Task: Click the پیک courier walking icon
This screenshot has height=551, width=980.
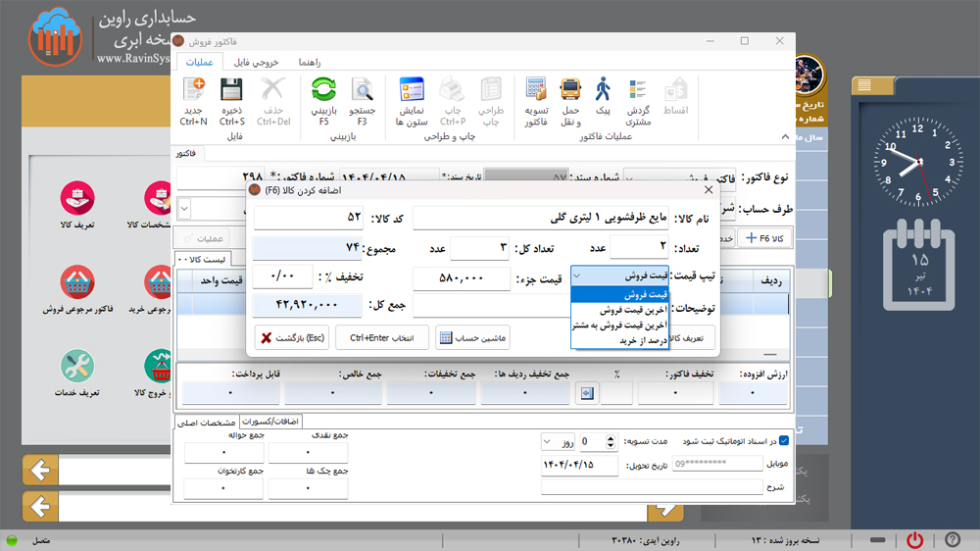Action: pyautogui.click(x=603, y=92)
